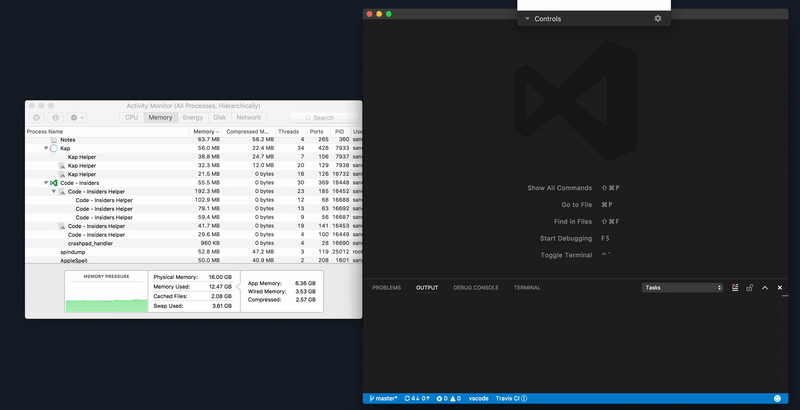The width and height of the screenshot is (800, 410).
Task: Collapse the Kap process group triangle
Action: tap(46, 148)
